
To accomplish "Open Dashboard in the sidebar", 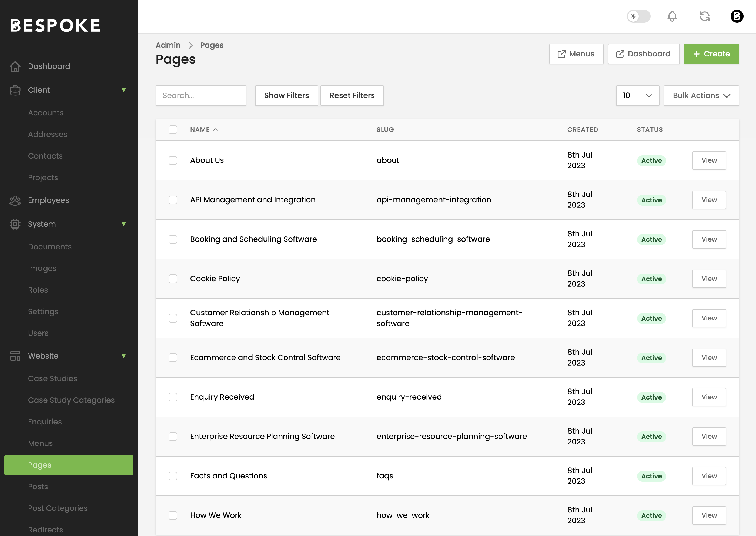I will 49,66.
